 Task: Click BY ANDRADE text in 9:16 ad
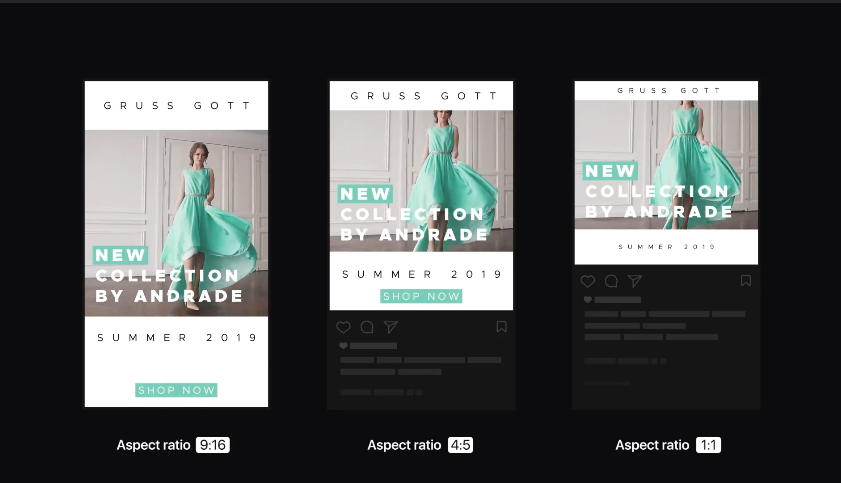(x=169, y=296)
